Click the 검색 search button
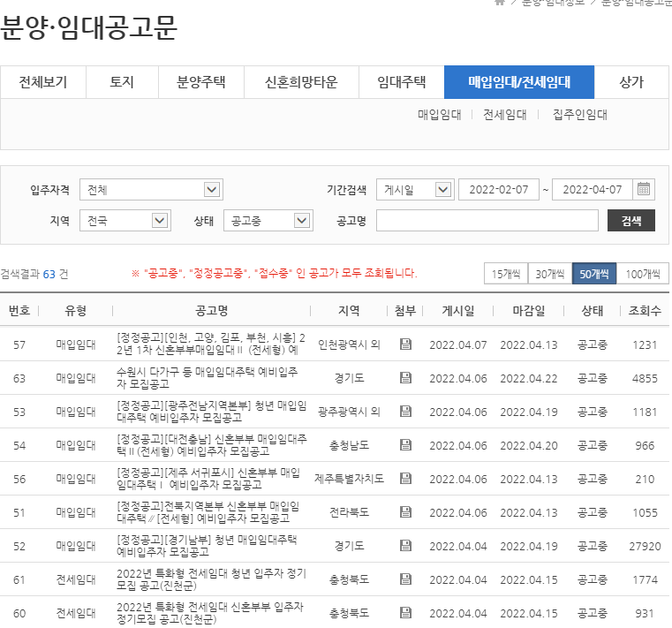 [630, 220]
